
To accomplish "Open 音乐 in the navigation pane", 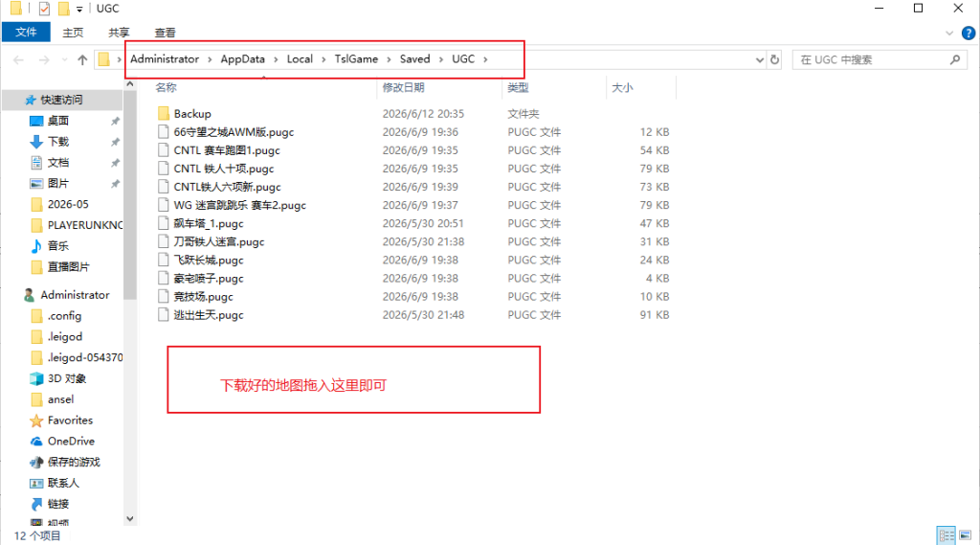I will (x=58, y=246).
